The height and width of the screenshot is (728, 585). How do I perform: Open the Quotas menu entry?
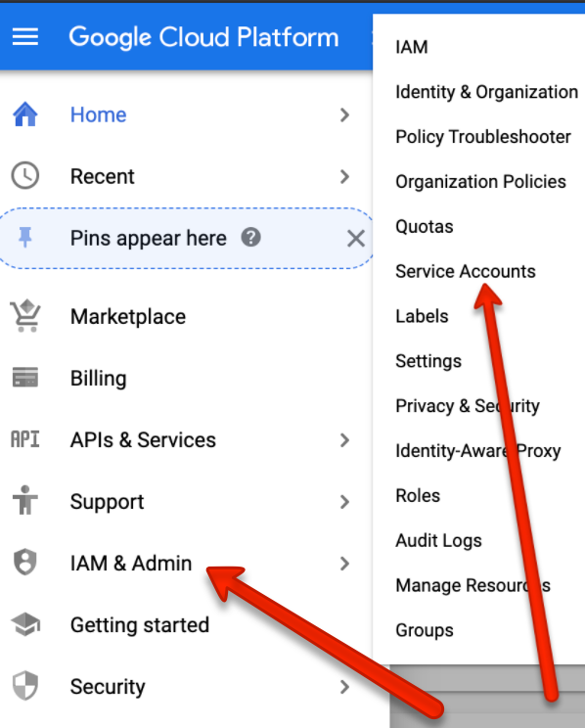click(x=425, y=227)
